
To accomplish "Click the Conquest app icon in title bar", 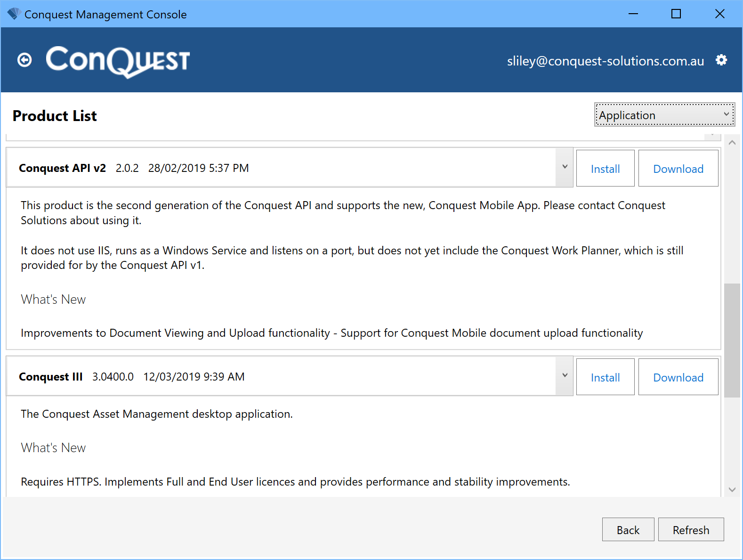I will click(x=13, y=14).
